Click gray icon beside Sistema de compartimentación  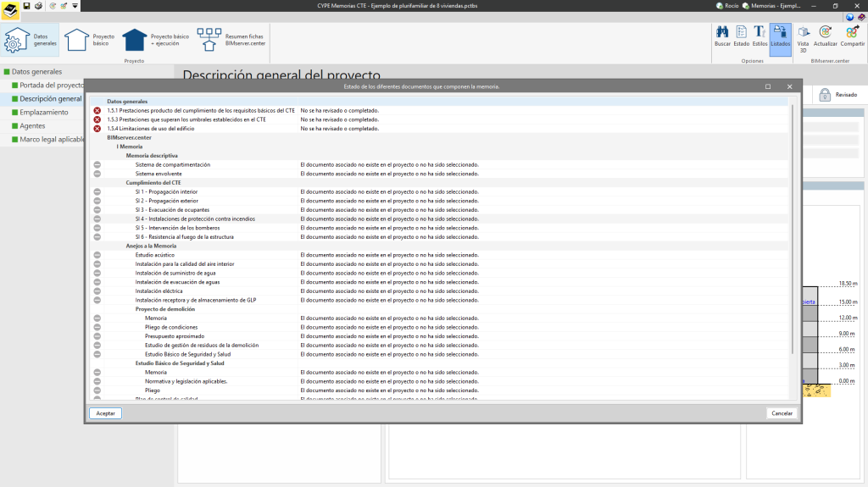tap(97, 165)
